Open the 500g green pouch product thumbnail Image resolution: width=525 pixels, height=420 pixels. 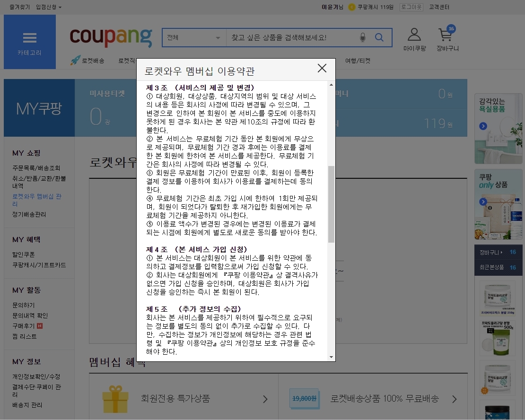click(498, 338)
